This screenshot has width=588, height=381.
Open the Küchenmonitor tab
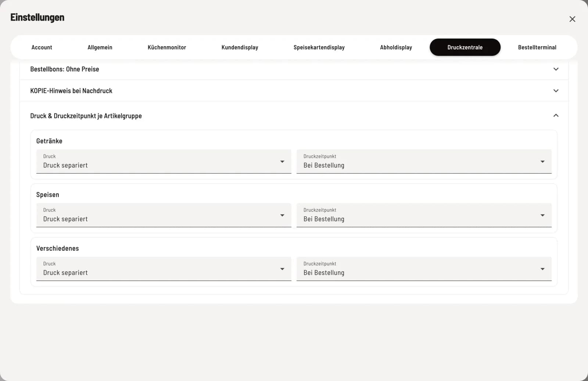click(x=167, y=47)
